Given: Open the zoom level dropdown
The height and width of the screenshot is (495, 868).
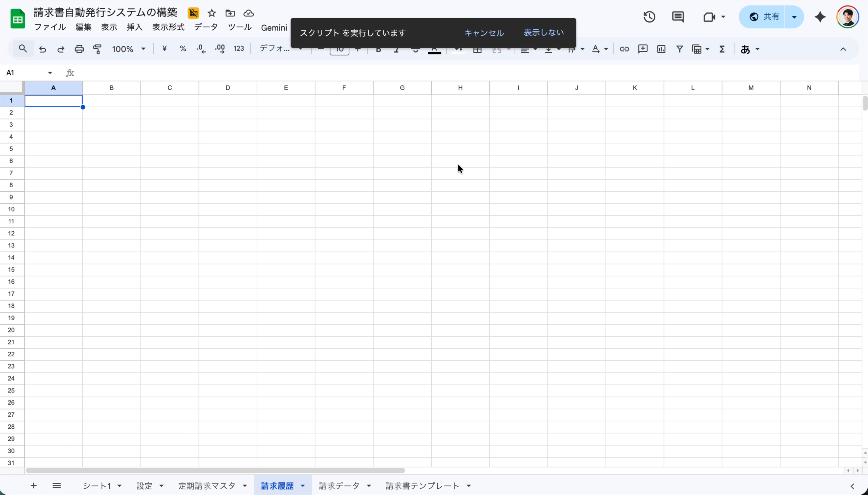Looking at the screenshot, I should tap(129, 49).
